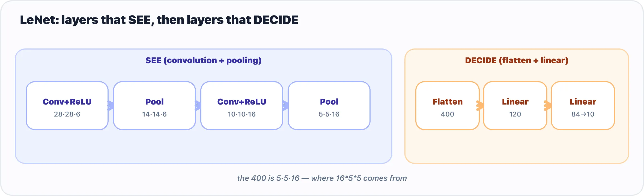644x196 pixels.
Task: Select the Pool 5·5·16 box
Action: click(329, 106)
